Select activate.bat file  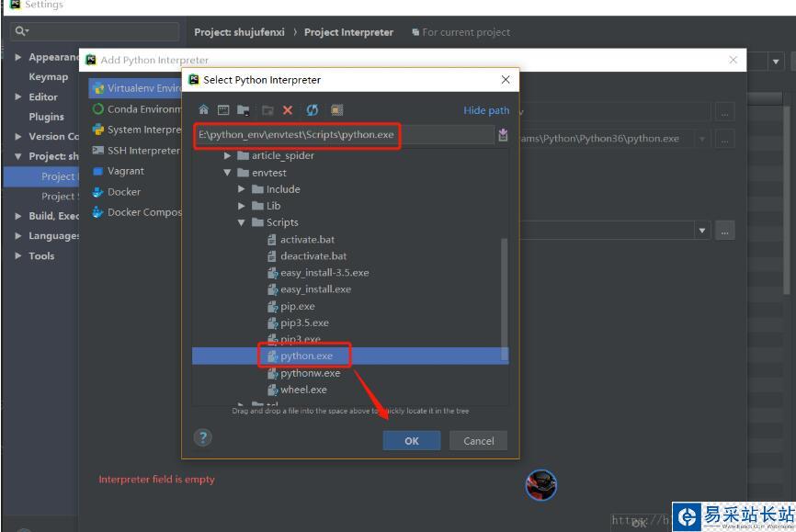[x=301, y=240]
